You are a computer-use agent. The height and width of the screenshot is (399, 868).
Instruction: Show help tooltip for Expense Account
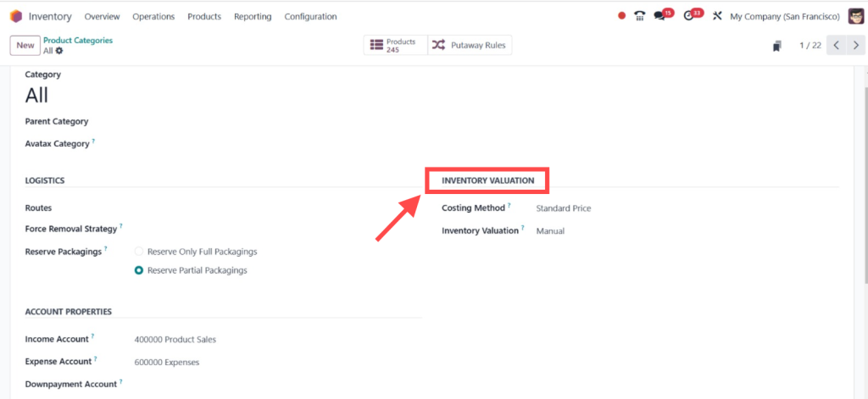(x=95, y=358)
